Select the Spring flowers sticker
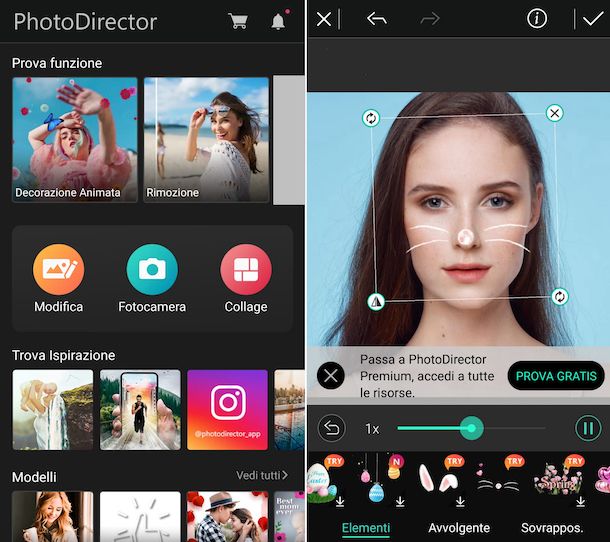 [559, 482]
